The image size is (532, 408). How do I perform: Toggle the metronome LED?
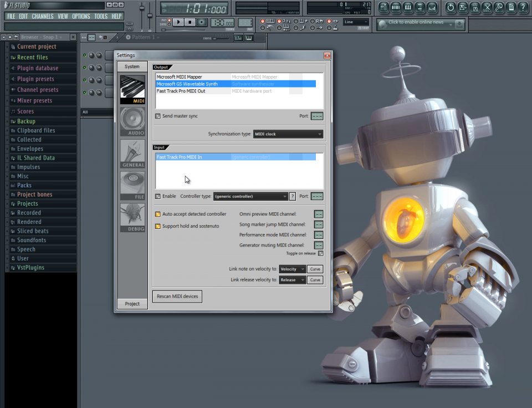point(262,28)
